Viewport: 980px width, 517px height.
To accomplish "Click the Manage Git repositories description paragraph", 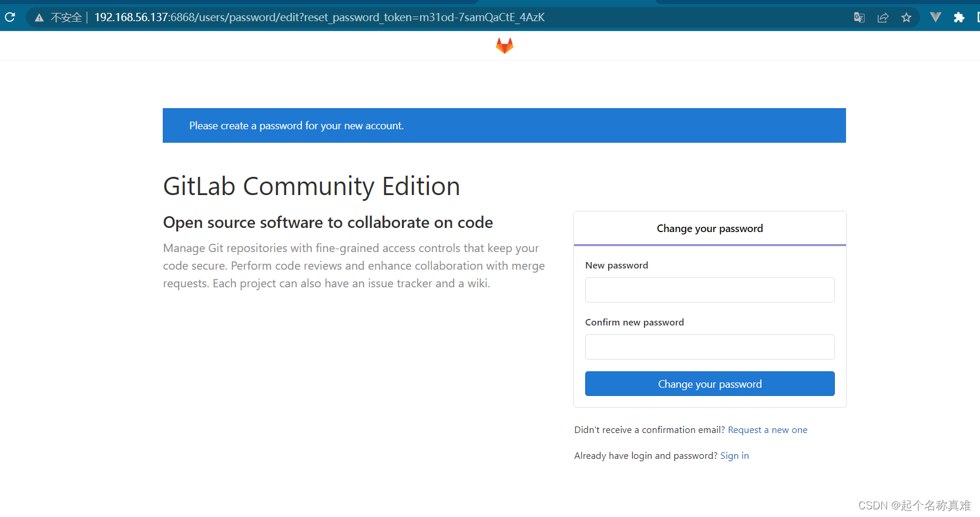I will click(354, 266).
